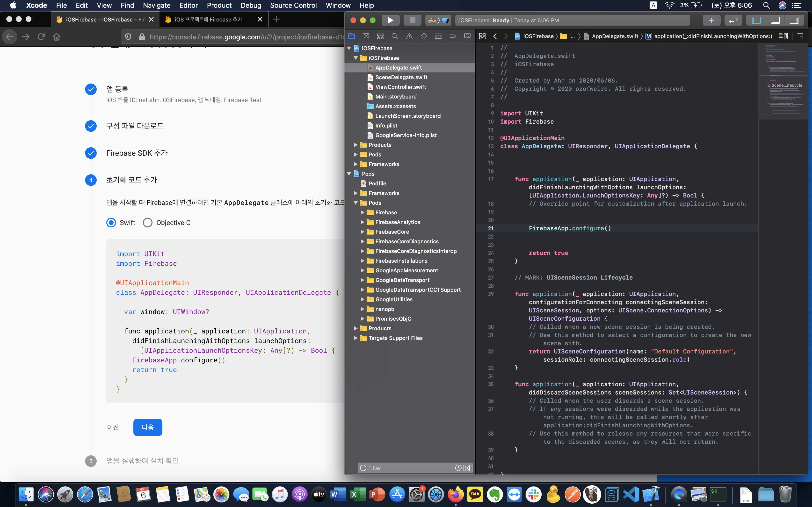This screenshot has height=507, width=812.
Task: Click the Stop button in Xcode toolbar
Action: (x=412, y=20)
